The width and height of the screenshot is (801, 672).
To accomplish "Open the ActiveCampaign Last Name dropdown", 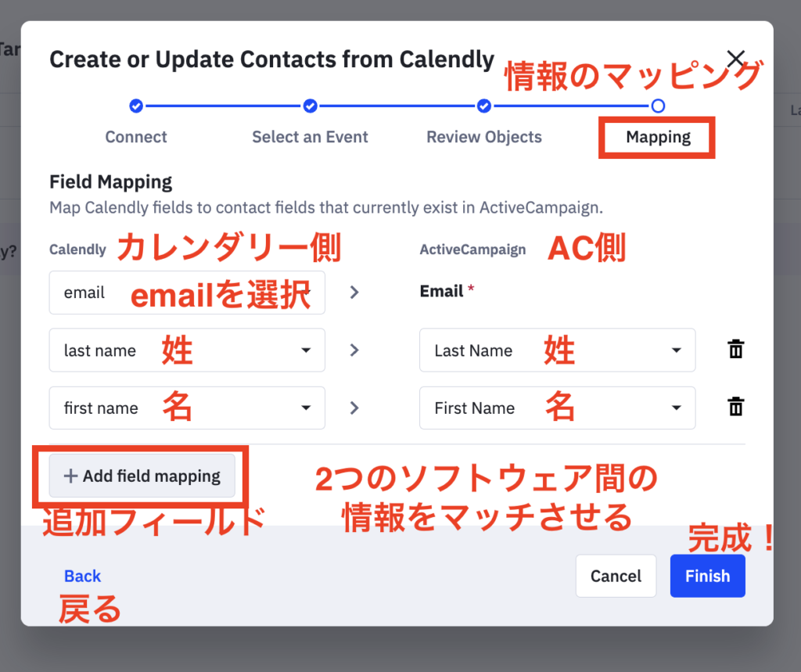I will [x=557, y=350].
